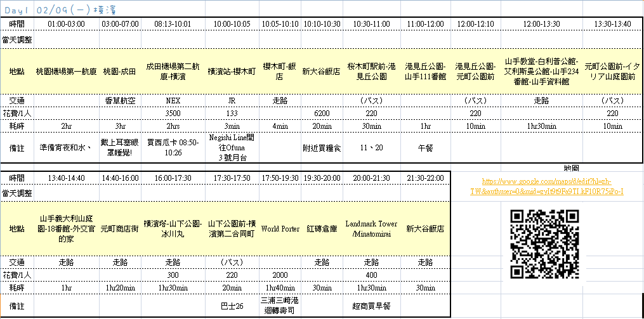Select the 戴上耳塞眼罩睡覺! note cell
Image resolution: width=644 pixels, height=319 pixels.
120,148
